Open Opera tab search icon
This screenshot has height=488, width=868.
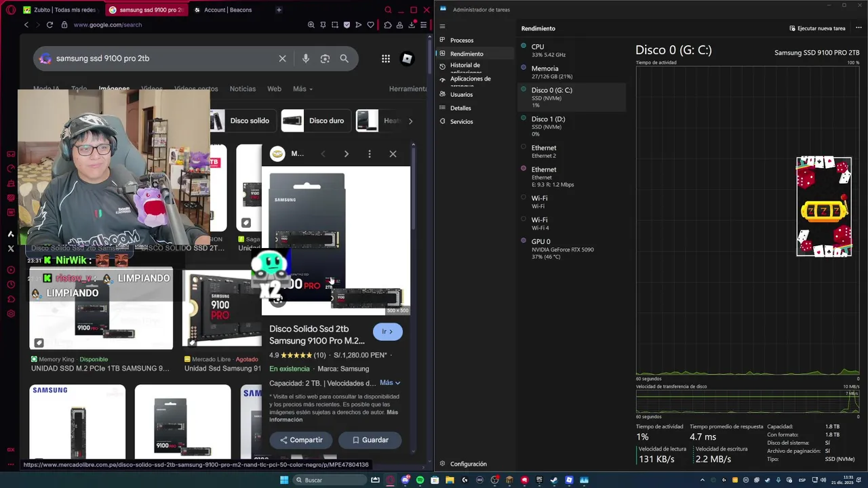(x=388, y=10)
